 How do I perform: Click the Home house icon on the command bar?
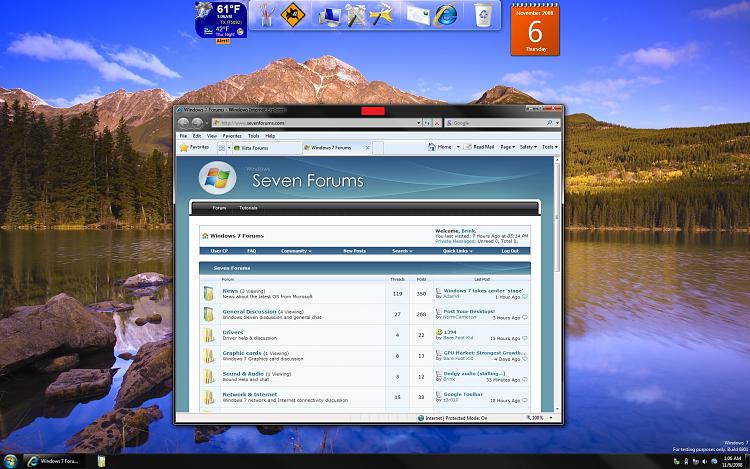point(432,147)
